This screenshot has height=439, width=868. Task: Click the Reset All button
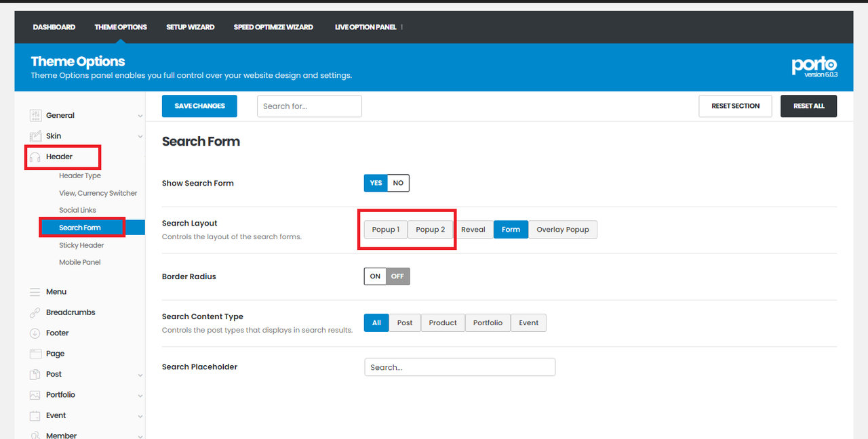click(809, 106)
